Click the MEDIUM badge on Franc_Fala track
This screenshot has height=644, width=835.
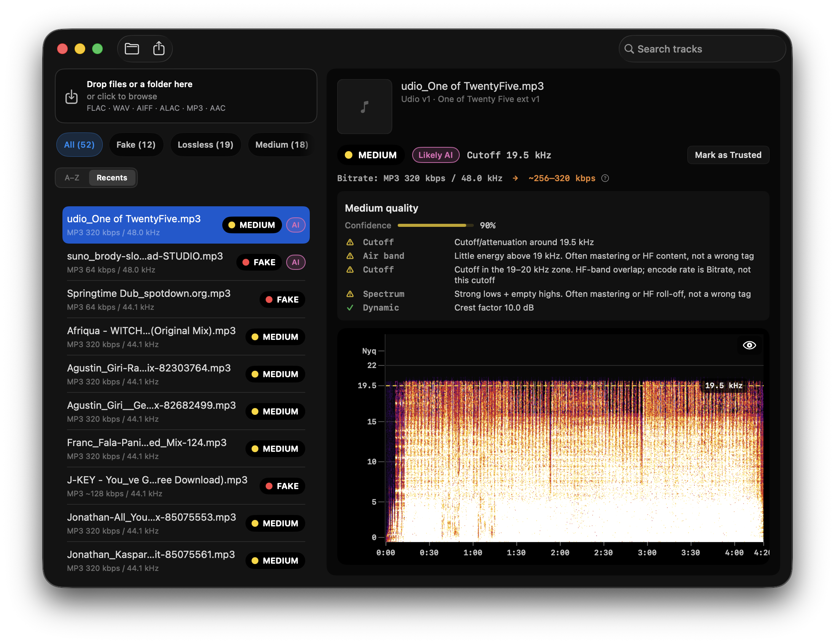coord(275,449)
